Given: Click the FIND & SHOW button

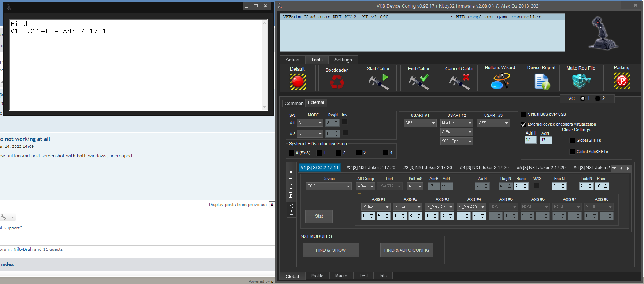Looking at the screenshot, I should point(330,250).
